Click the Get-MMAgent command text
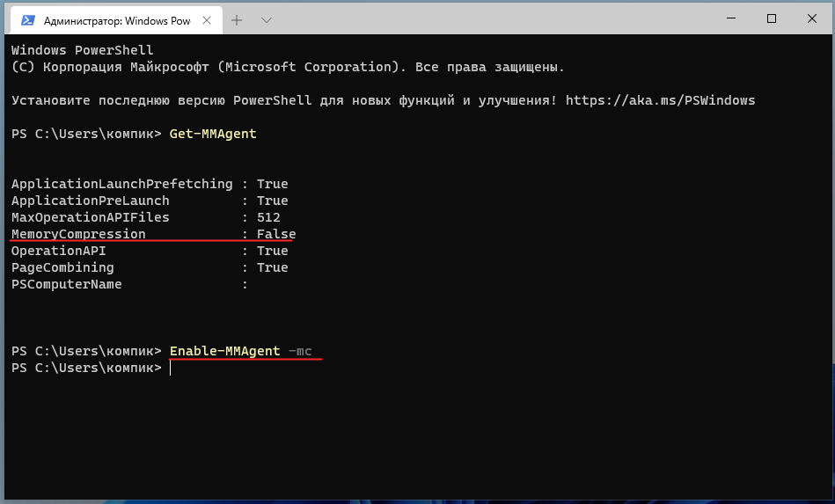 (x=213, y=134)
